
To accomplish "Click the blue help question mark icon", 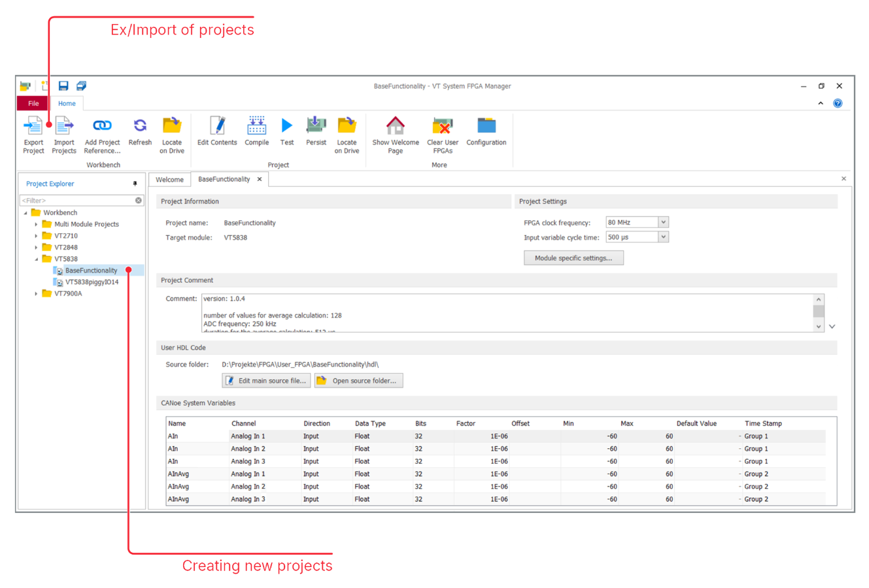I will tap(838, 103).
